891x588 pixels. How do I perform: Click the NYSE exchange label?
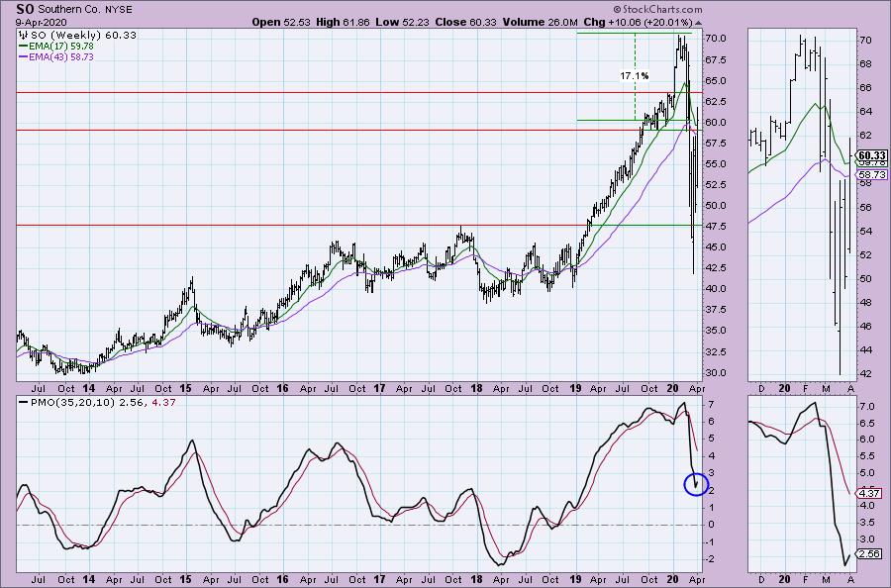(118, 10)
